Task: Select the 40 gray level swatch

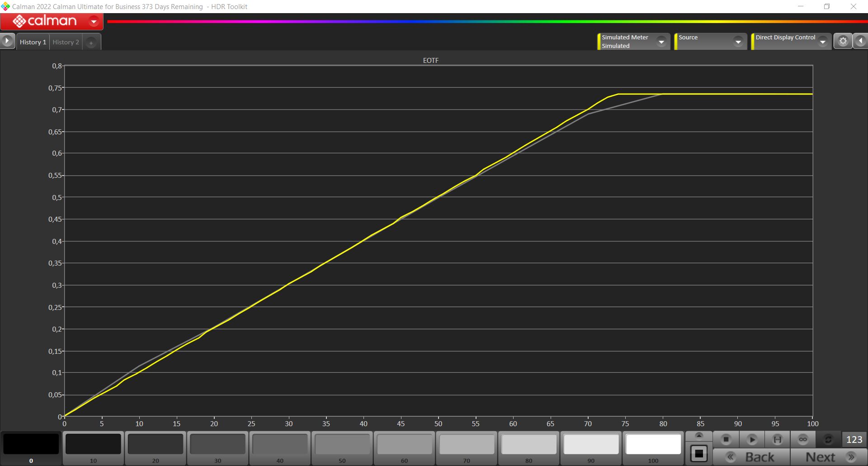Action: tap(280, 448)
